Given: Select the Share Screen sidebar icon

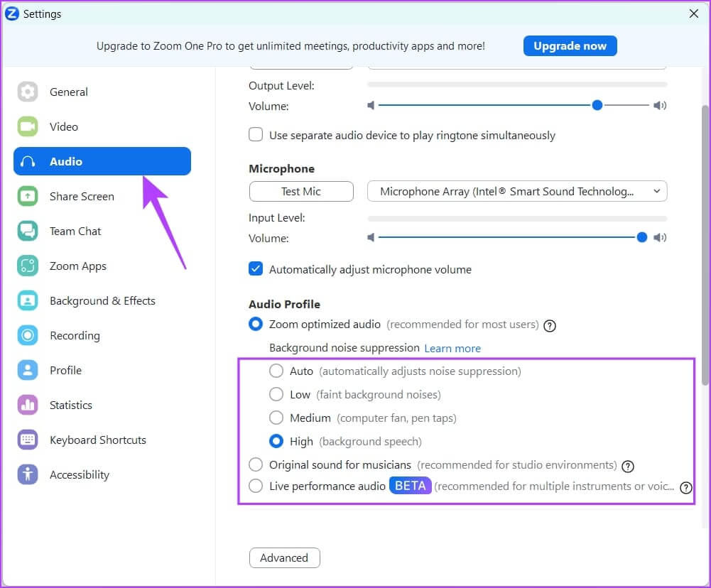Looking at the screenshot, I should point(28,196).
